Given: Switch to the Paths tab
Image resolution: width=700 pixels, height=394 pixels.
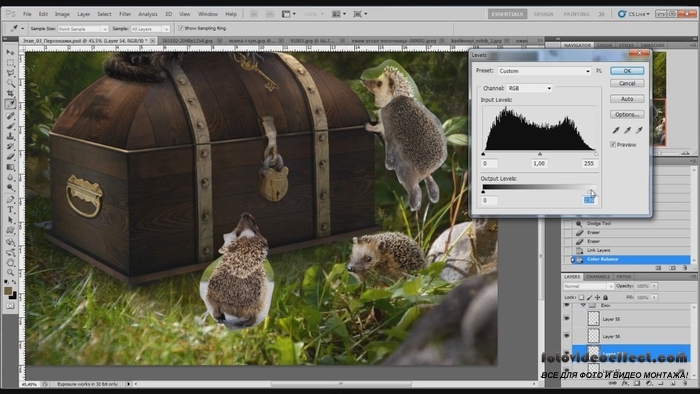Looking at the screenshot, I should pos(624,277).
